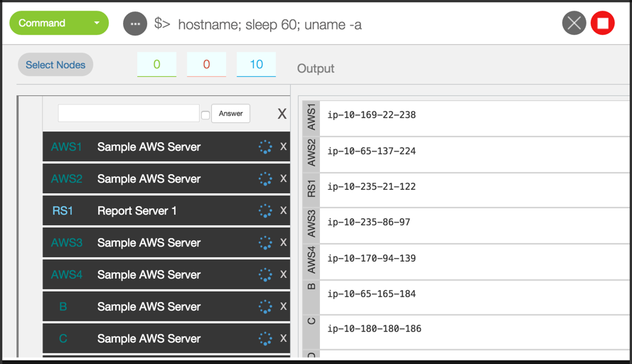This screenshot has width=632, height=364.
Task: Show failed nodes counter 0 red
Action: 206,64
